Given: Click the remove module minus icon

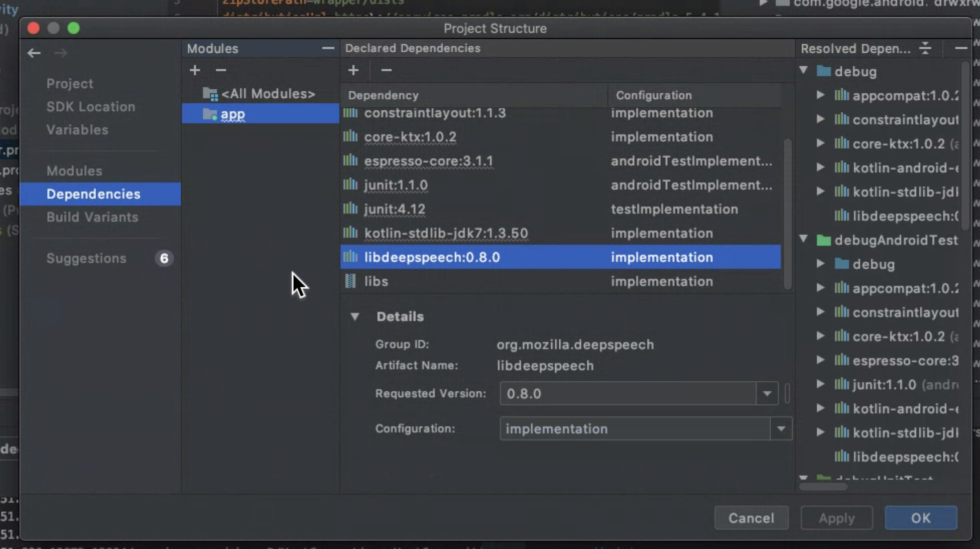Looking at the screenshot, I should tap(221, 70).
